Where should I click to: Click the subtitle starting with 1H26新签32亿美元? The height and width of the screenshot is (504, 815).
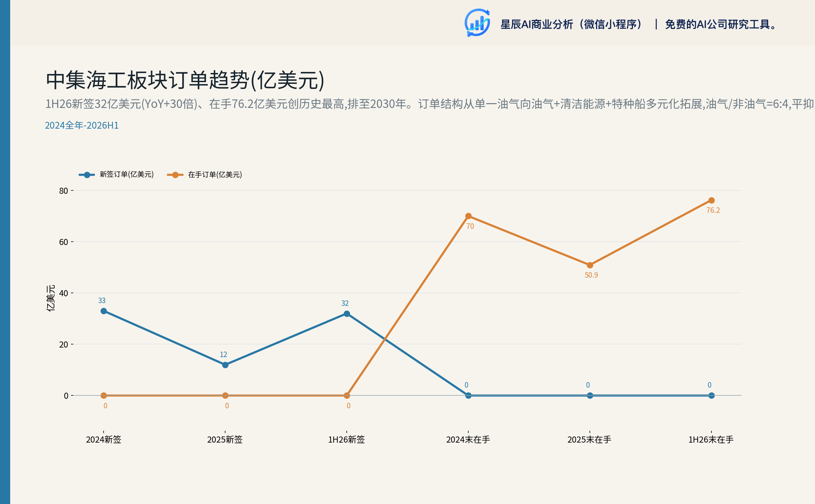coord(430,104)
